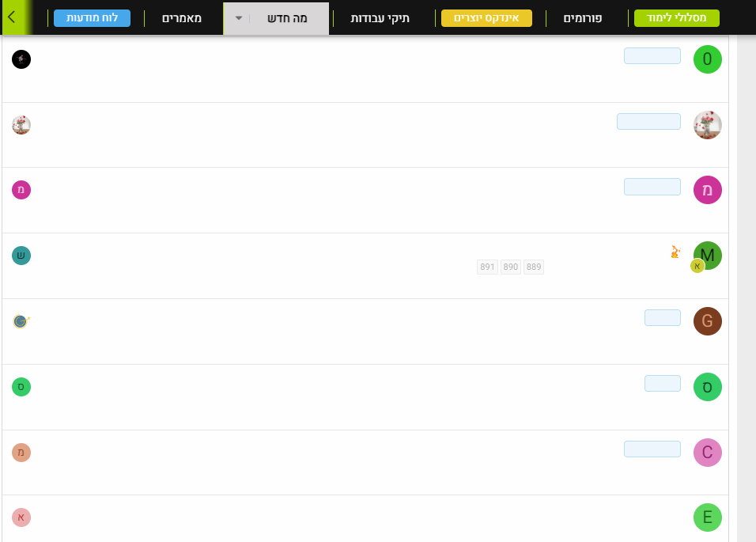Click the blue 'לוח מודעות' button
756x542 pixels.
92,18
